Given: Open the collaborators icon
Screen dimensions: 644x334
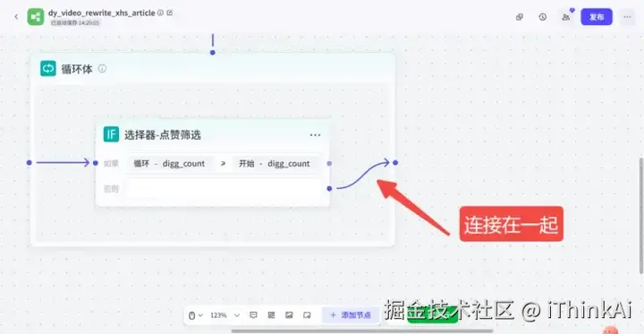Looking at the screenshot, I should point(566,17).
